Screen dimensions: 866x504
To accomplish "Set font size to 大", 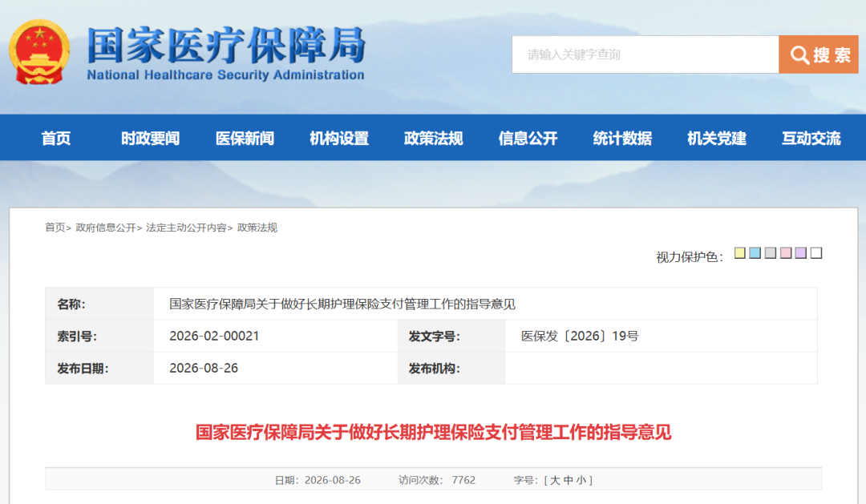I will [x=555, y=480].
